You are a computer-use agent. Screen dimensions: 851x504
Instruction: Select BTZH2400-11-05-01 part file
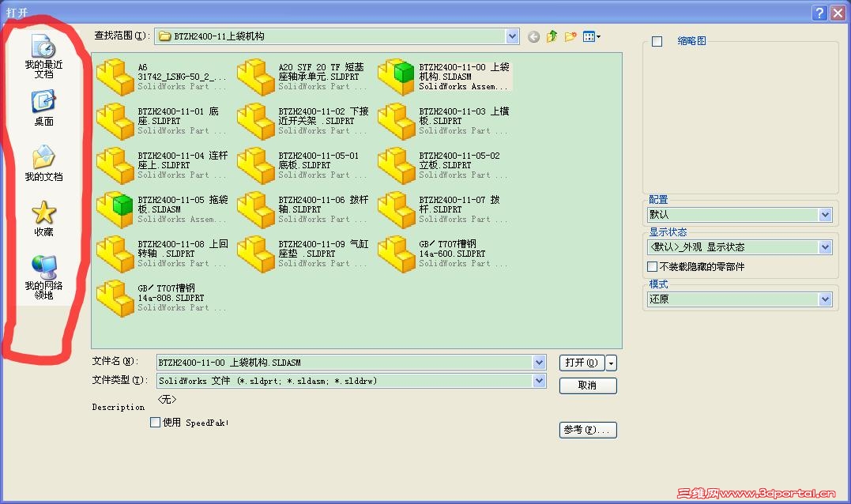(303, 165)
